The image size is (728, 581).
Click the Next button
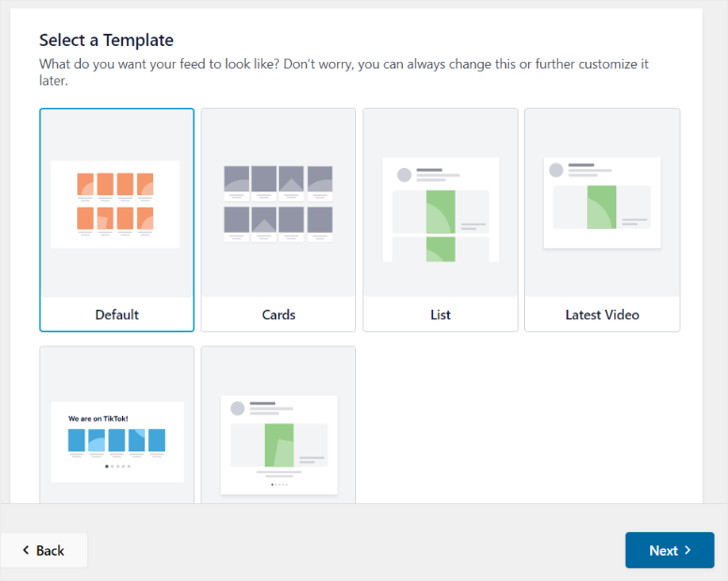pyautogui.click(x=670, y=550)
